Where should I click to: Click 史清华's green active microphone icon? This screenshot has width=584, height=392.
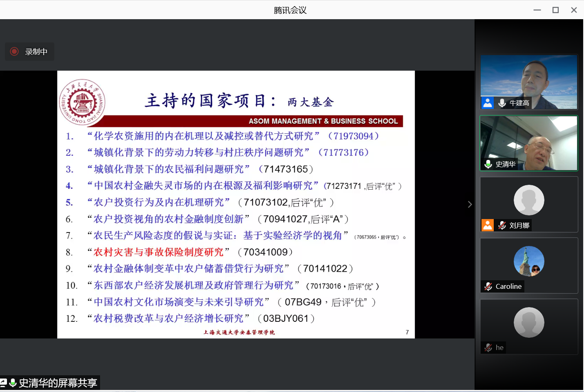[488, 164]
